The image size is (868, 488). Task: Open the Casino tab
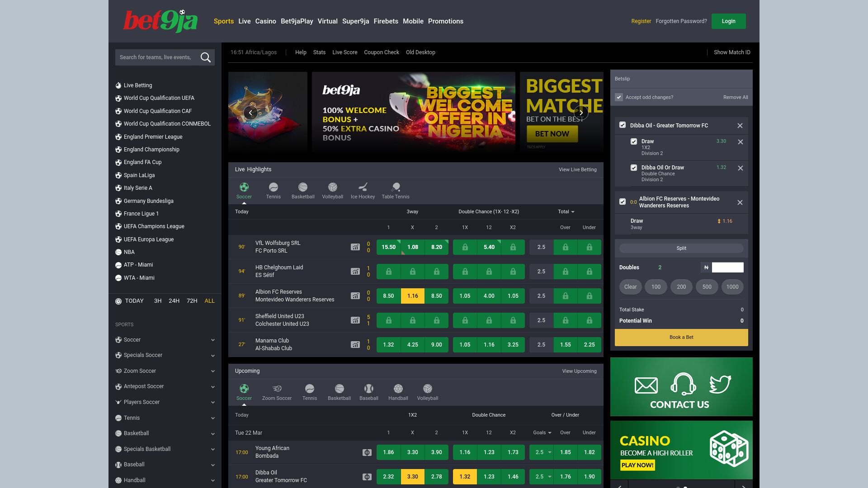click(x=266, y=21)
